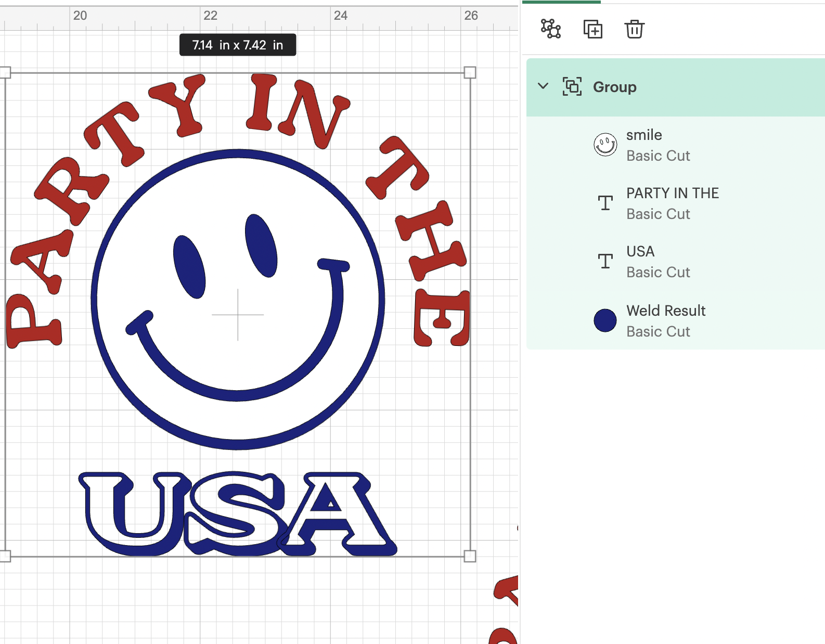Select the Weld Result layer name
Screen dimensions: 825x644
click(666, 311)
